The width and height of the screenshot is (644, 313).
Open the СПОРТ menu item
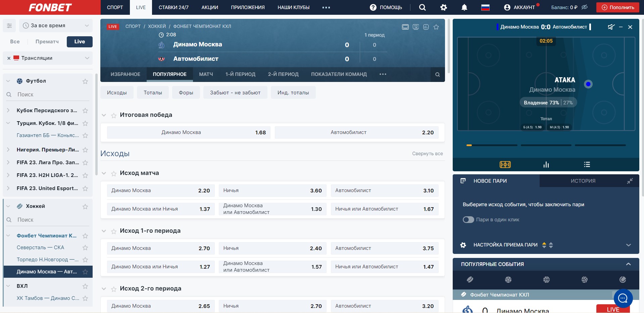(x=115, y=7)
